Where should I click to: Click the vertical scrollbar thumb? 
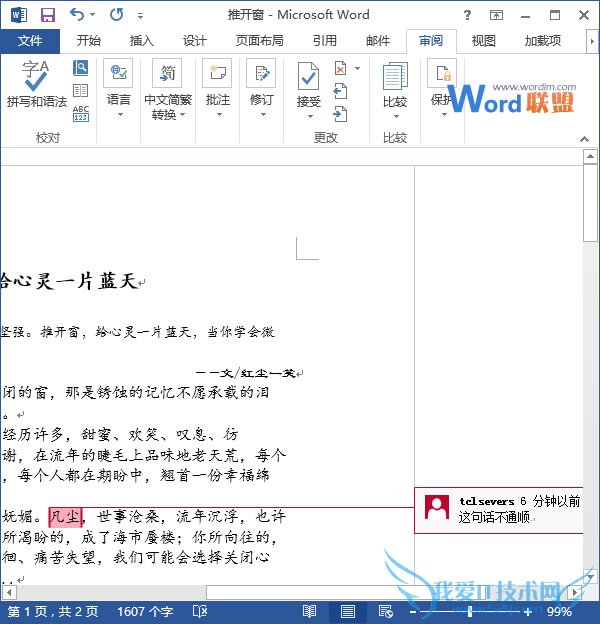click(590, 203)
